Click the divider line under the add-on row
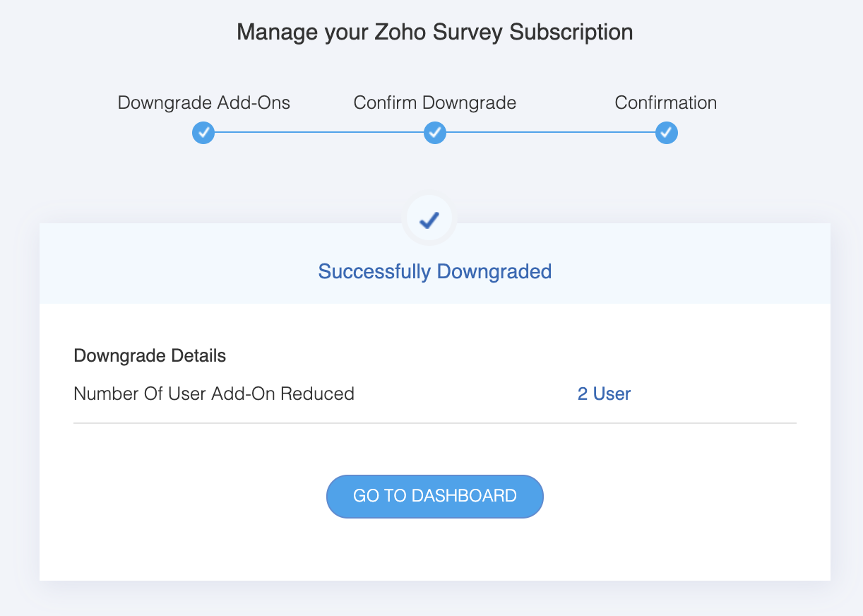Screen dimensions: 863x616 tap(435, 423)
